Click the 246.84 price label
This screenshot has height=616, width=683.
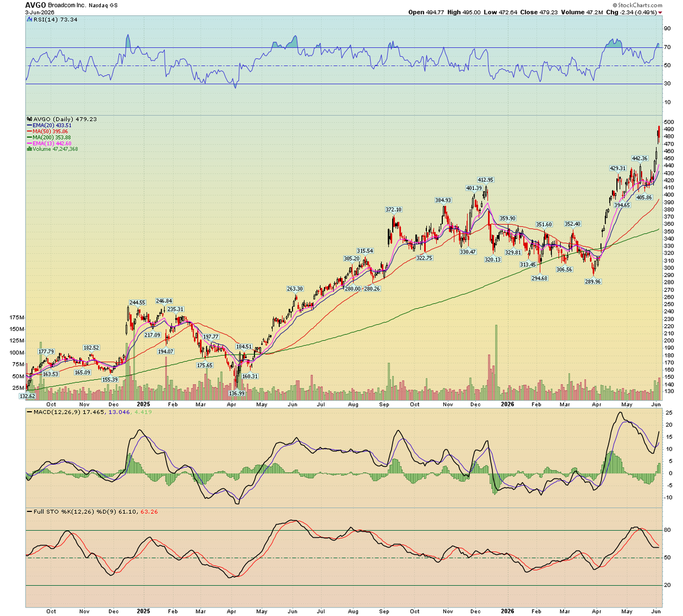(x=163, y=301)
